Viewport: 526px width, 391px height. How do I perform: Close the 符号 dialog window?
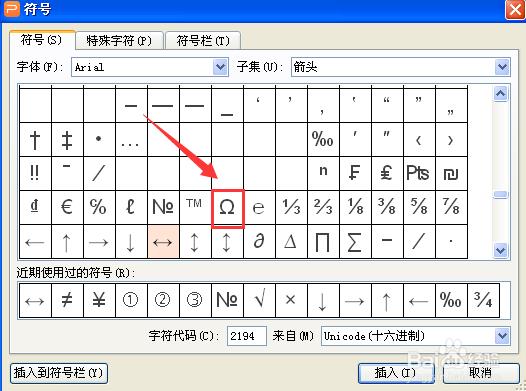point(515,9)
